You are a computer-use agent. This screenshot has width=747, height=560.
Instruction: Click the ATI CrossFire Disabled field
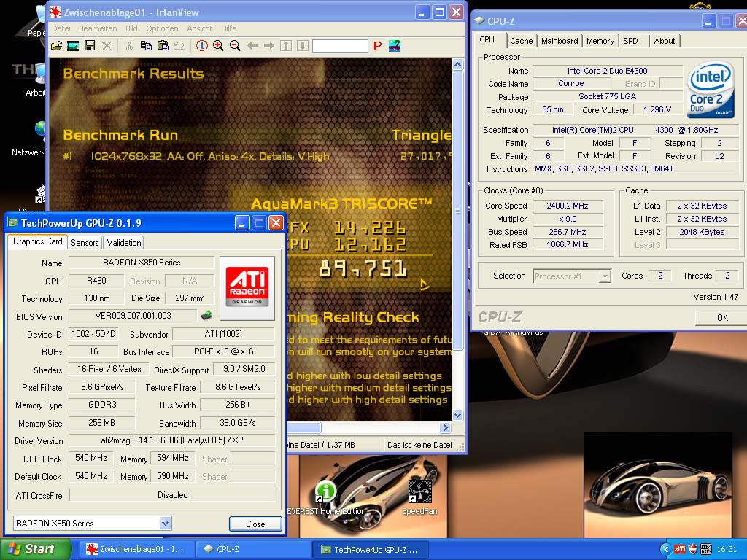pyautogui.click(x=172, y=495)
